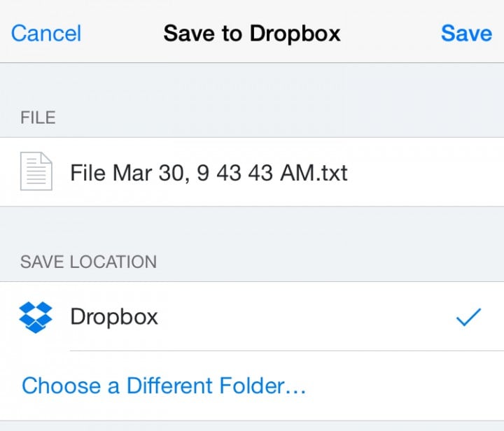Tap blank space between Dropbox and checkmark

[305, 317]
